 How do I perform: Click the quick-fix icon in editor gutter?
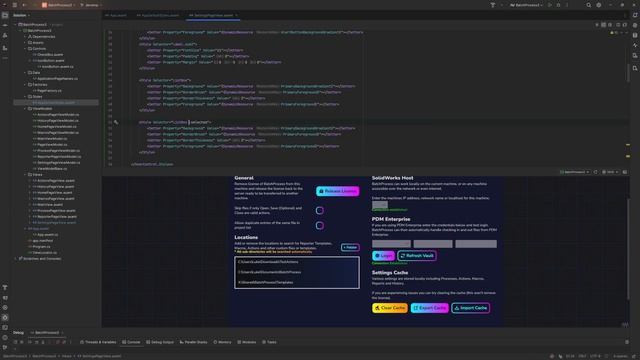pyautogui.click(x=116, y=122)
